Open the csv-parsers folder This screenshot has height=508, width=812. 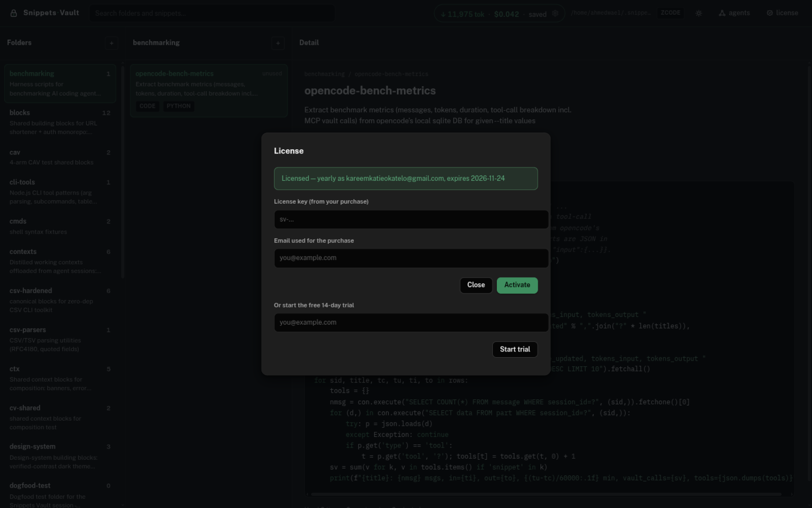point(60,339)
